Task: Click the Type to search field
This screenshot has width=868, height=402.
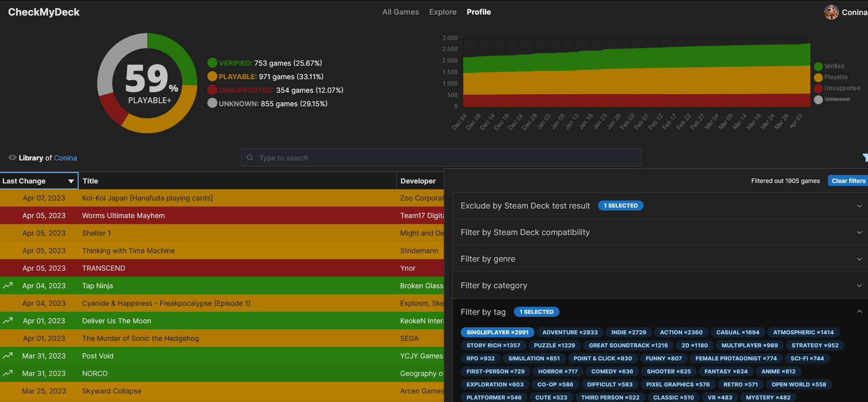Action: (441, 157)
